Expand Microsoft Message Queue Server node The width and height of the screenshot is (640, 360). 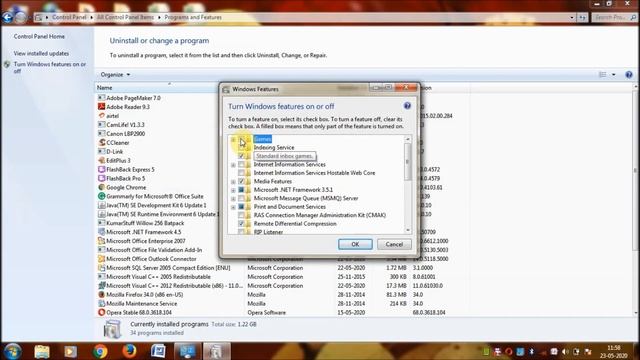233,199
